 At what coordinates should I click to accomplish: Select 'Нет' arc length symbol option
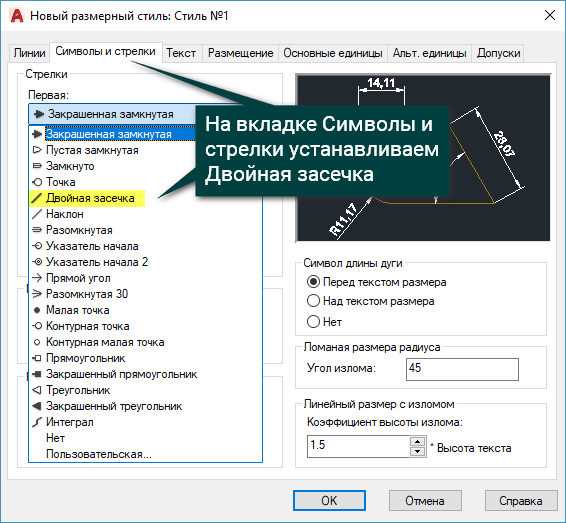(313, 321)
